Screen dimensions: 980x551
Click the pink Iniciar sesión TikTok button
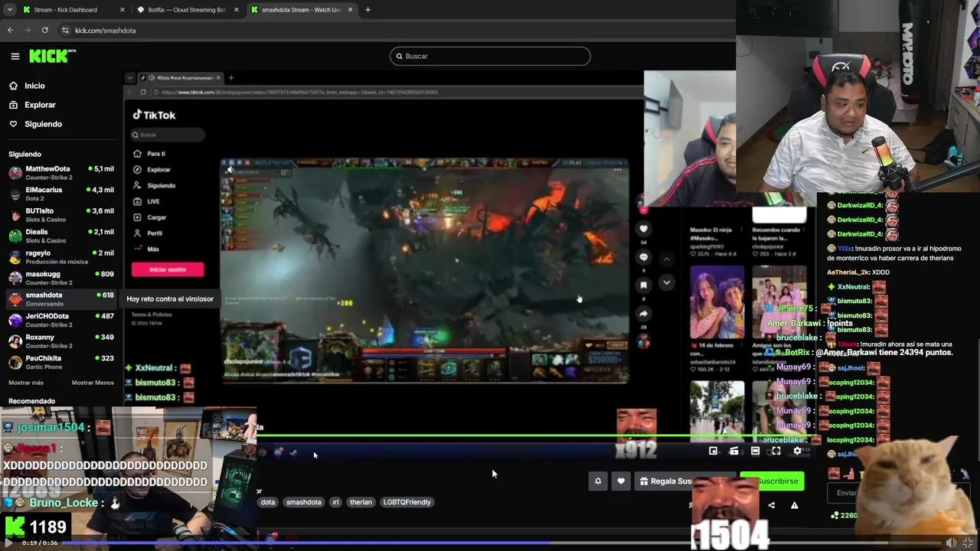[168, 269]
